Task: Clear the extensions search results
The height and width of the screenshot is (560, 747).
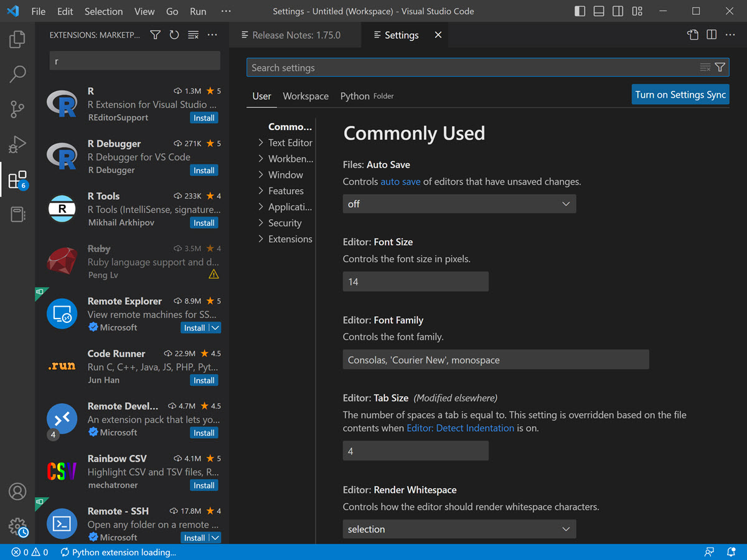Action: coord(194,35)
